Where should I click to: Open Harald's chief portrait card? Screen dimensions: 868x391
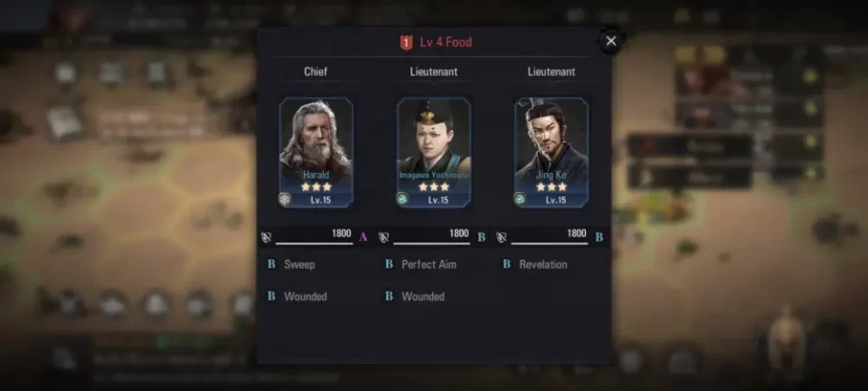(x=316, y=152)
